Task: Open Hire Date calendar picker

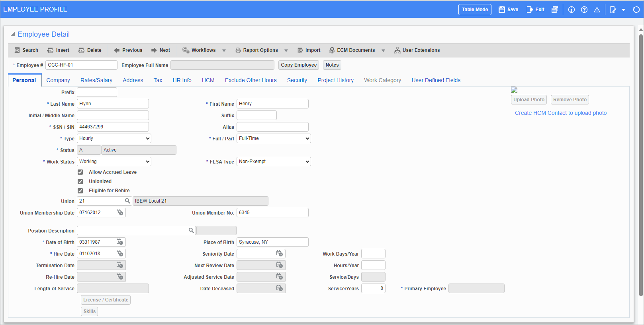Action: click(119, 254)
